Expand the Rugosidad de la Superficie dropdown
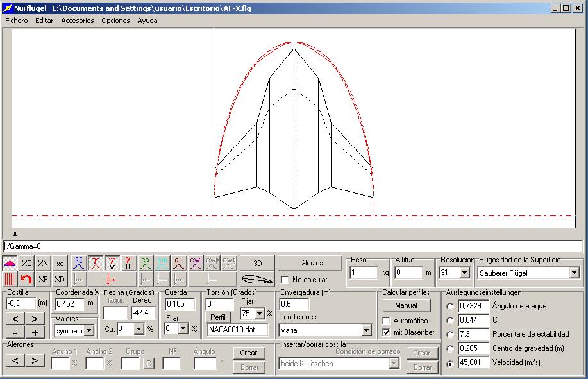This screenshot has height=379, width=588. tap(573, 273)
